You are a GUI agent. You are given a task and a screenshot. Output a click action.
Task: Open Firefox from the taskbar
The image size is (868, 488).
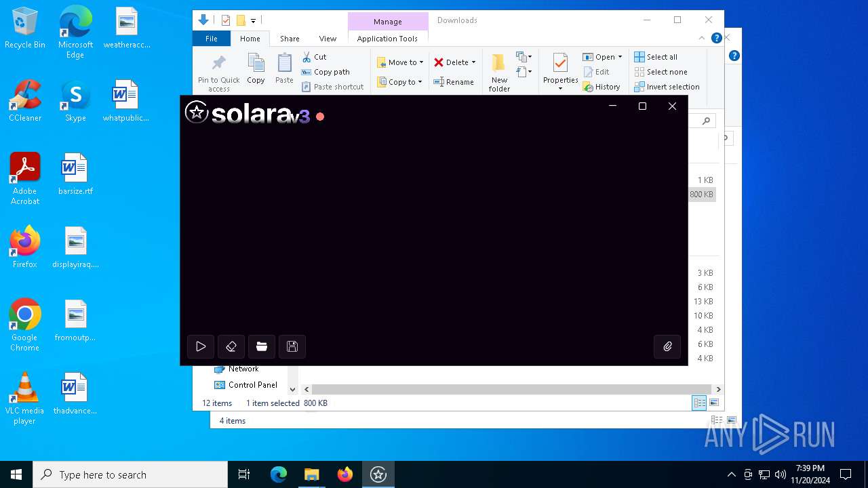point(345,474)
